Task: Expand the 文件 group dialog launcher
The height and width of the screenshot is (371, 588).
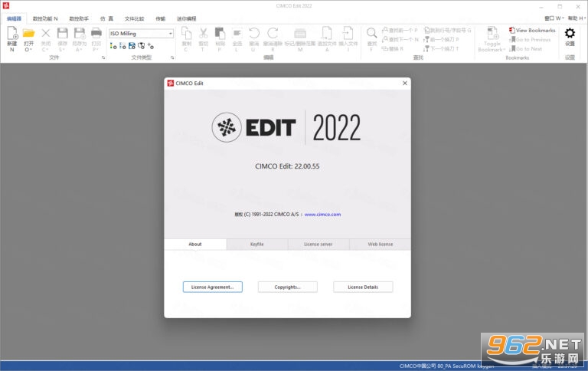Action: click(x=103, y=57)
